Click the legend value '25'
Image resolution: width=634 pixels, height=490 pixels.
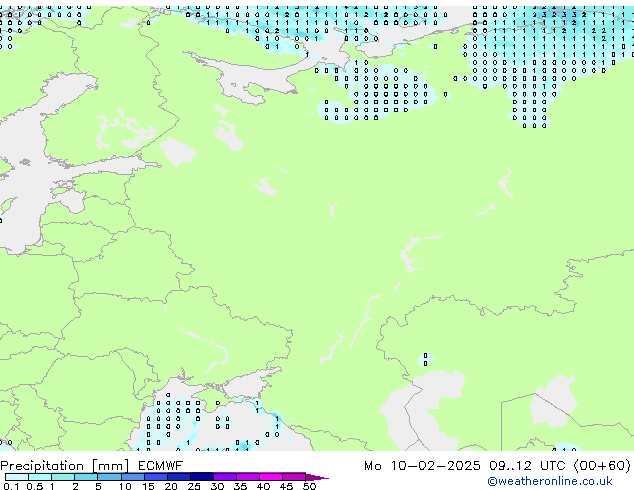[194, 486]
